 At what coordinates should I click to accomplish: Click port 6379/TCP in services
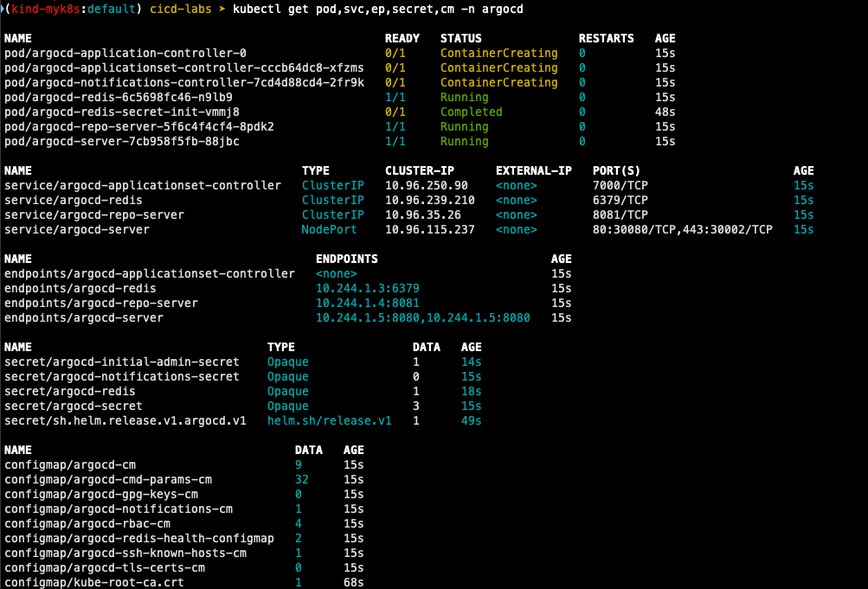tap(620, 200)
